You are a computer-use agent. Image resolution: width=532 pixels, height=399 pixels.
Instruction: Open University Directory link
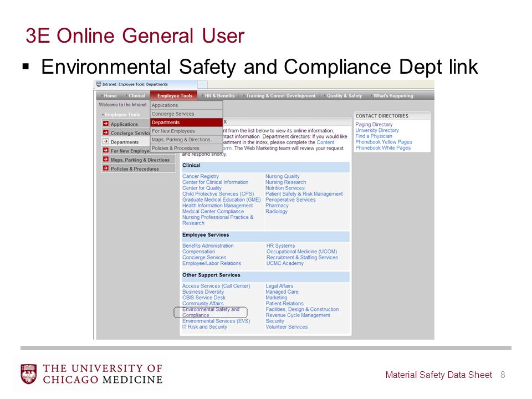(x=377, y=130)
